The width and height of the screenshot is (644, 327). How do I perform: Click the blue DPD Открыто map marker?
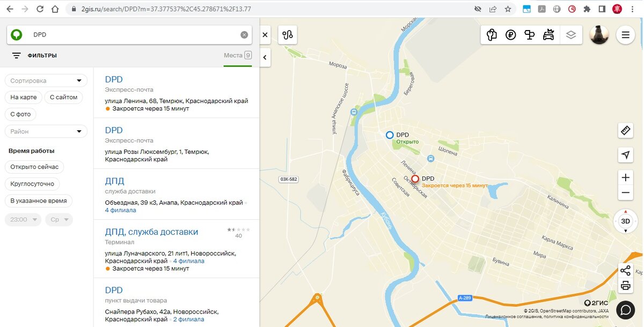point(390,135)
